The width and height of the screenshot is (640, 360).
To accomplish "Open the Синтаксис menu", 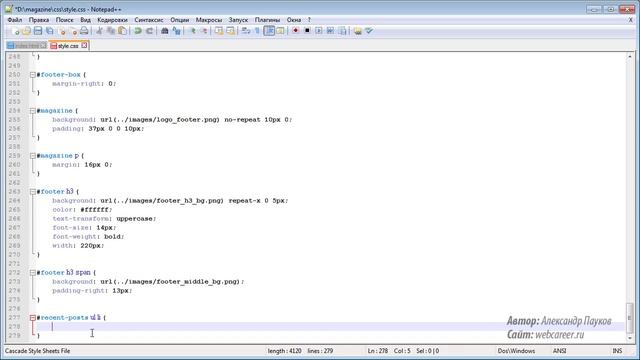I will pos(149,20).
